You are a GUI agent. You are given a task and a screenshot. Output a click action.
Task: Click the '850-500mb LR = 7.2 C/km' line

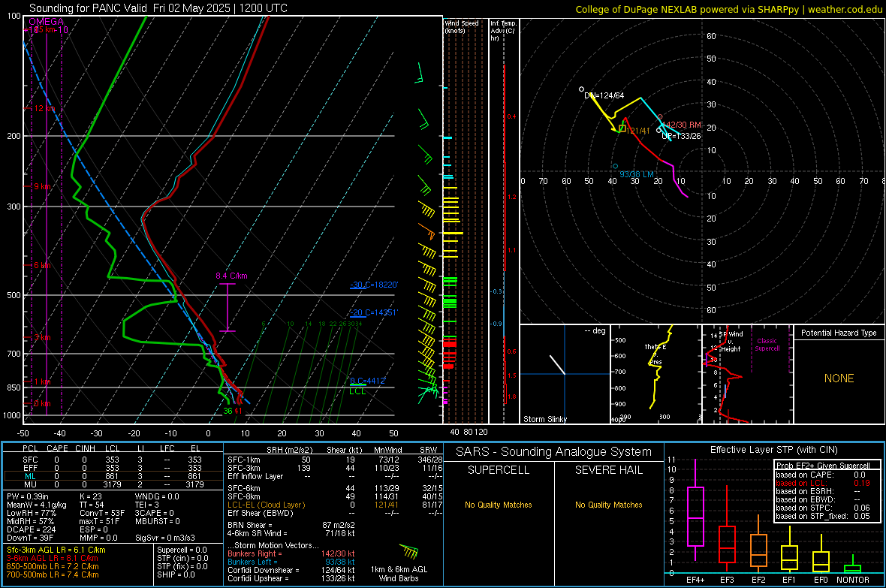click(x=53, y=566)
